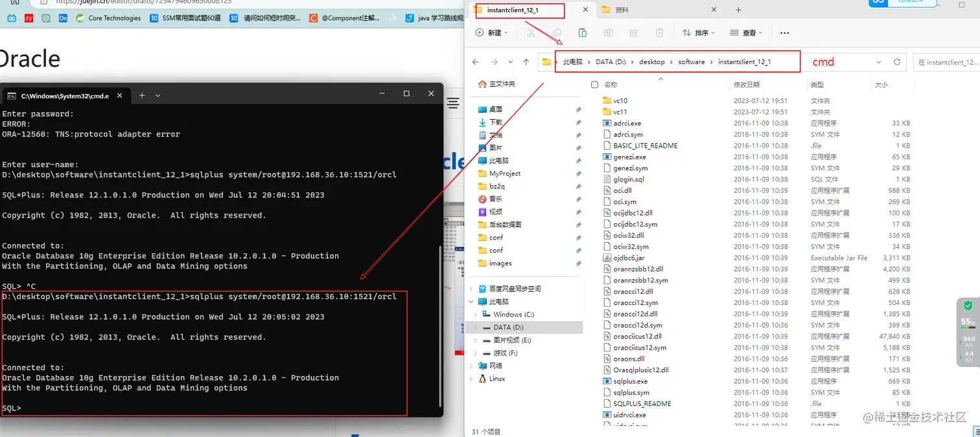Expand Windows (C:) drive node

click(x=477, y=315)
